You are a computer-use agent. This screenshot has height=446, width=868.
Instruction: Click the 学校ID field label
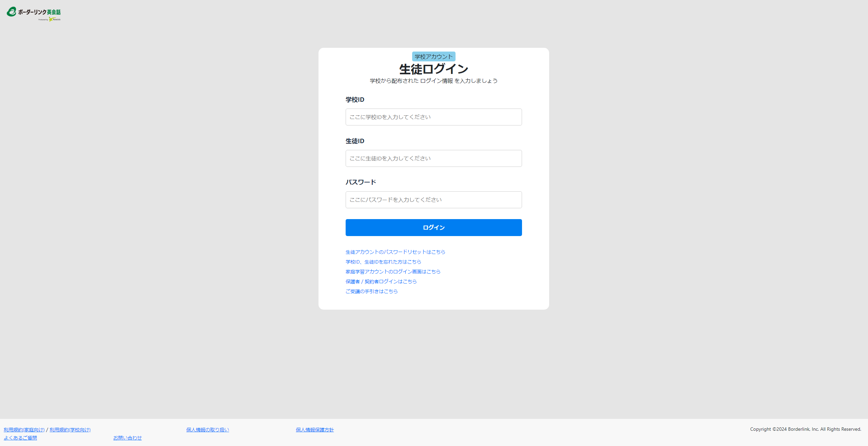click(x=355, y=100)
